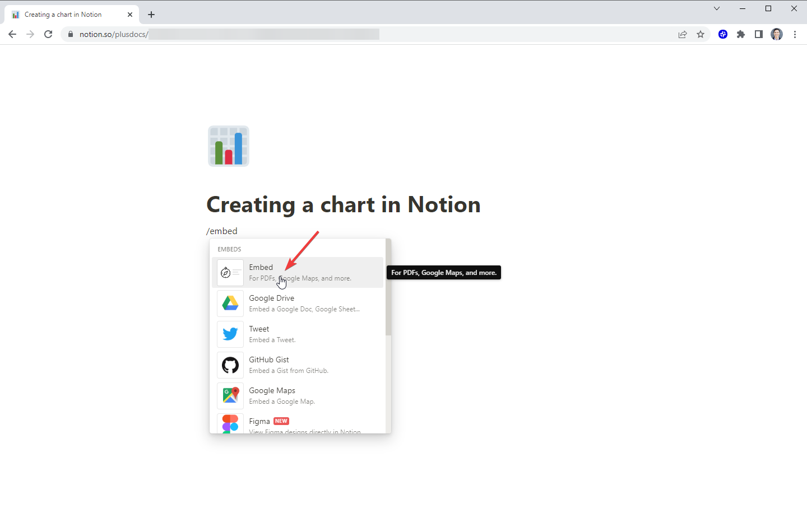Click the Google Drive triangle icon
807x532 pixels.
[230, 303]
